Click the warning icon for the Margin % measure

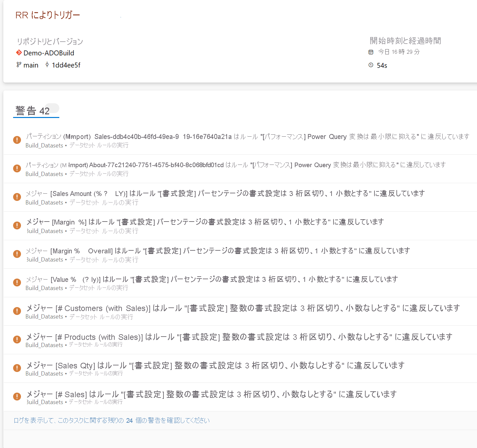pyautogui.click(x=17, y=226)
